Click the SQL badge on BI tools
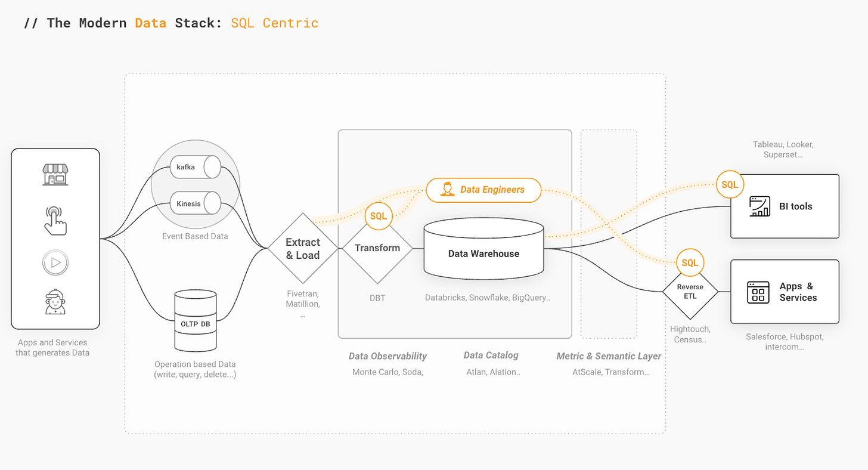 730,185
